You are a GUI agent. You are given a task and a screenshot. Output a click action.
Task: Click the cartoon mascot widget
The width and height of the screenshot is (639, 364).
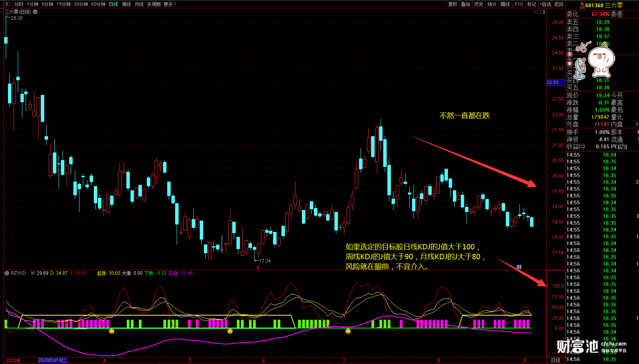(x=601, y=60)
